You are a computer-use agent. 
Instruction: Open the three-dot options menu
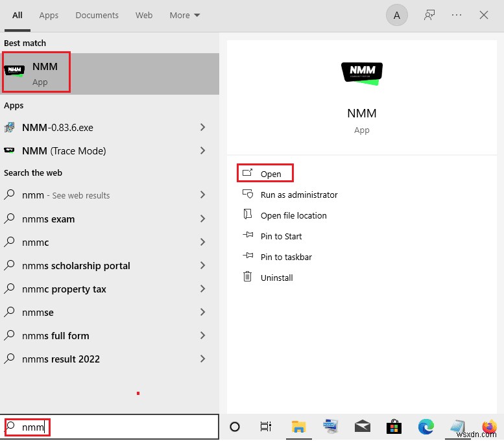(x=457, y=15)
